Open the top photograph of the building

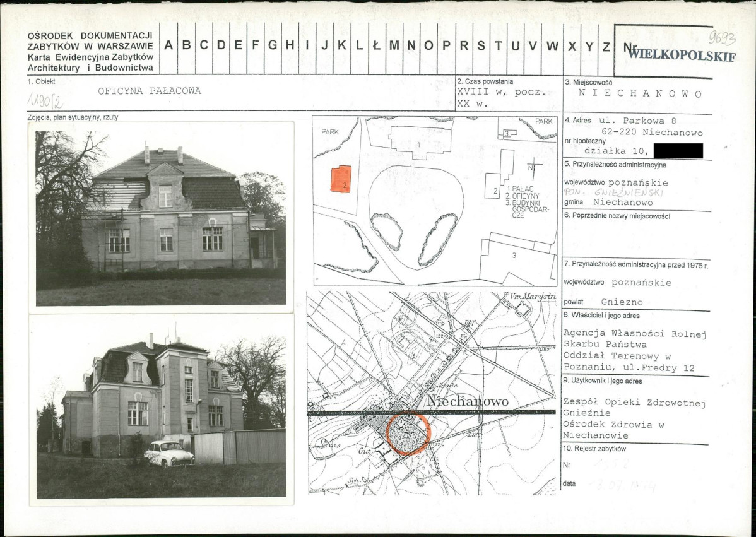pos(160,217)
